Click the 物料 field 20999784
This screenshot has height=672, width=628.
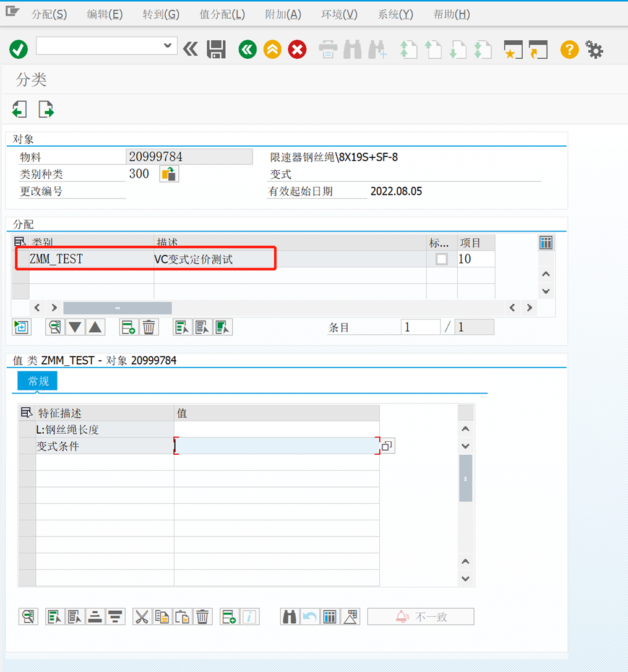pos(189,157)
